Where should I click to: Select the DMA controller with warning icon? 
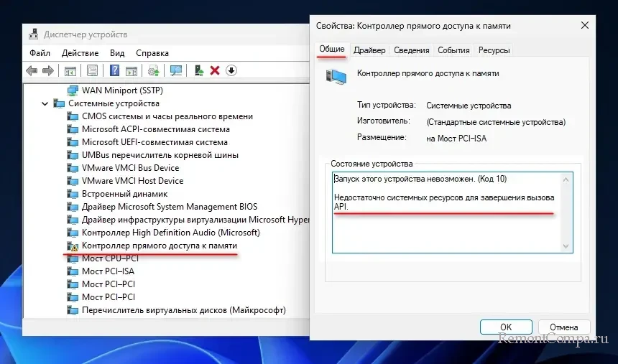point(159,246)
